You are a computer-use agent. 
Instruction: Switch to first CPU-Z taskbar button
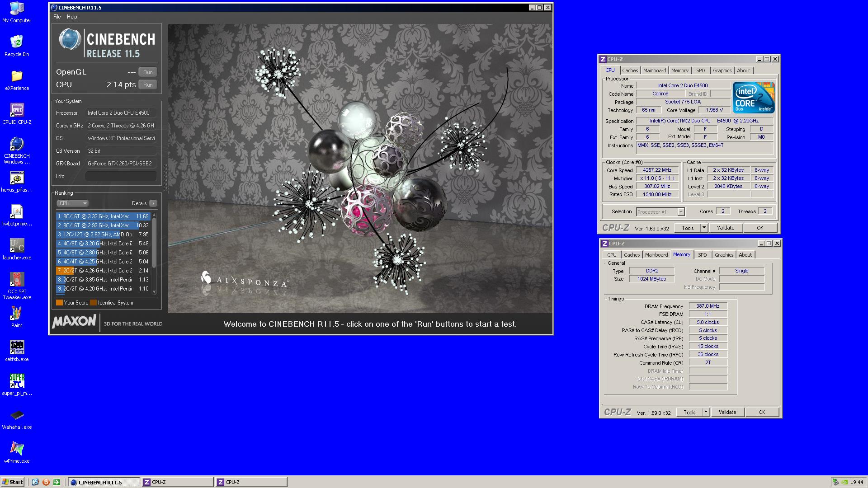177,482
